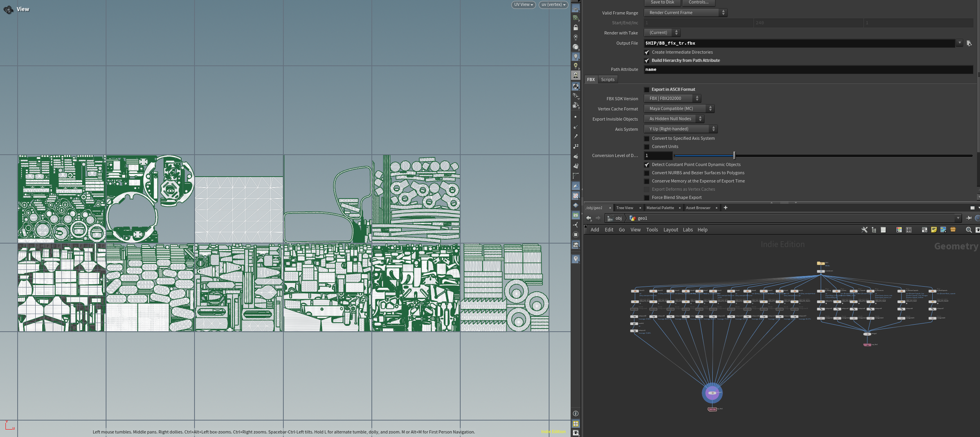Image resolution: width=980 pixels, height=437 pixels.
Task: Click the background image add icon
Action: [x=943, y=230]
